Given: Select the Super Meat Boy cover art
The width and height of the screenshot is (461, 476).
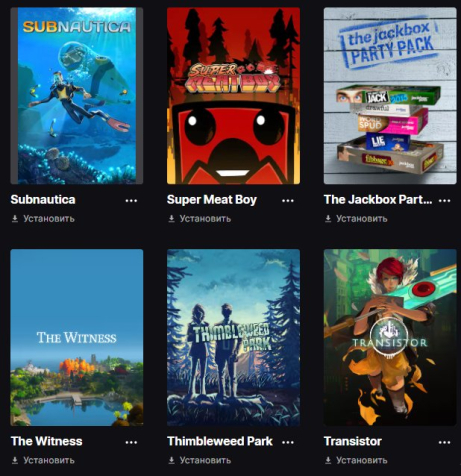Looking at the screenshot, I should pyautogui.click(x=233, y=96).
